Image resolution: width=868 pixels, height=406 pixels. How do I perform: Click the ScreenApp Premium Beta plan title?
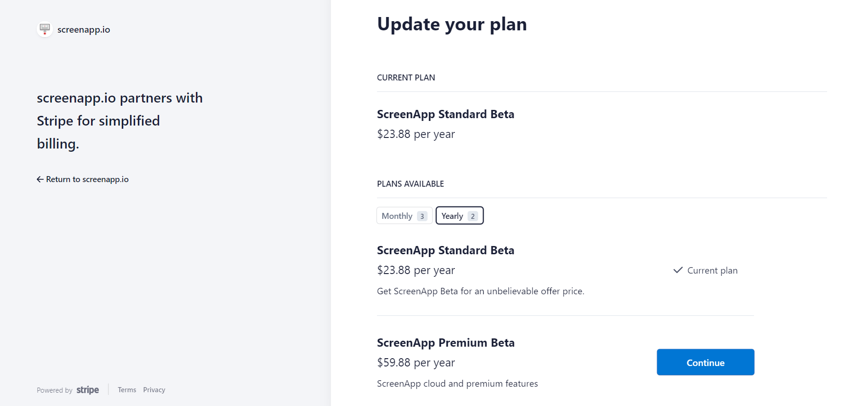tap(445, 343)
